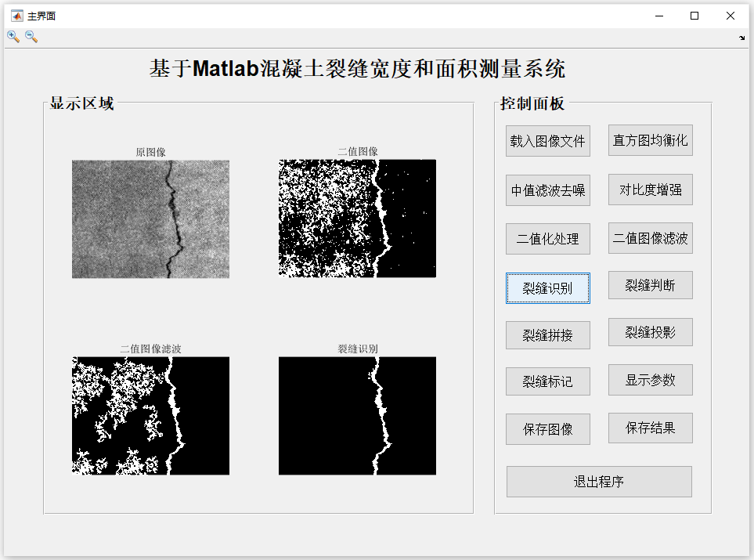The width and height of the screenshot is (754, 560).
Task: Click the 显示区域 panel label
Action: tap(81, 103)
